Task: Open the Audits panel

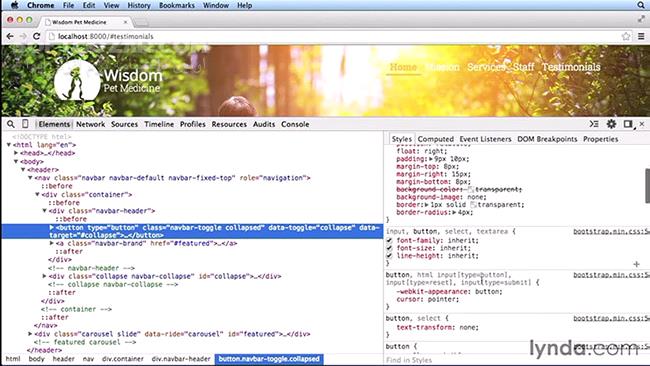Action: [x=264, y=124]
